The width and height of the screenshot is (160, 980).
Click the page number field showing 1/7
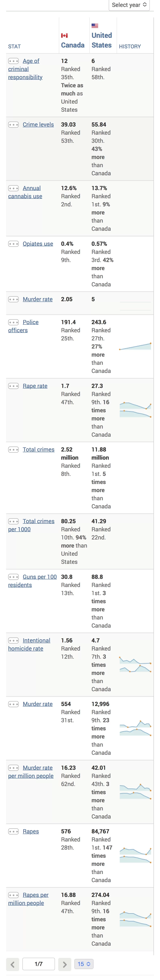click(x=38, y=964)
